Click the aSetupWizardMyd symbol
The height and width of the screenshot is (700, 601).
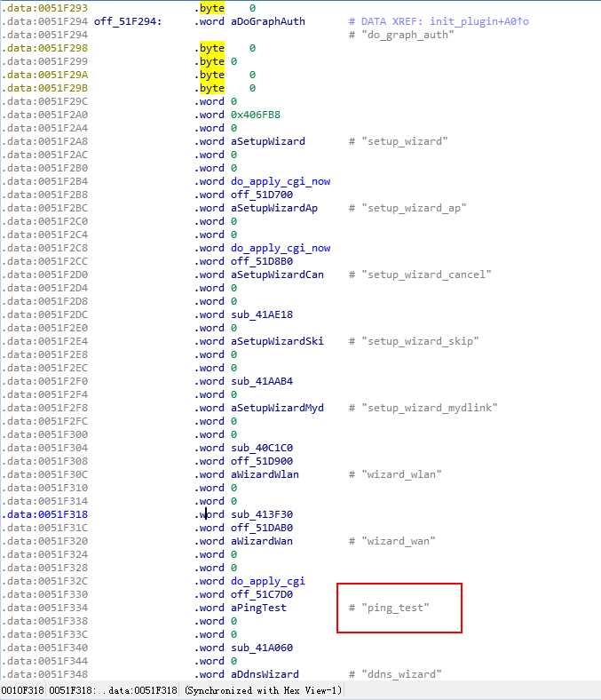click(x=276, y=408)
